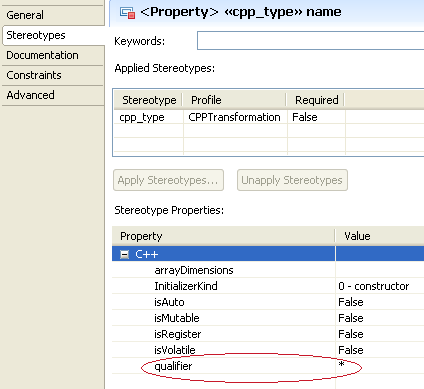Image resolution: width=424 pixels, height=389 pixels.
Task: Click the empty arrayDimensions value cell
Action: (380, 270)
